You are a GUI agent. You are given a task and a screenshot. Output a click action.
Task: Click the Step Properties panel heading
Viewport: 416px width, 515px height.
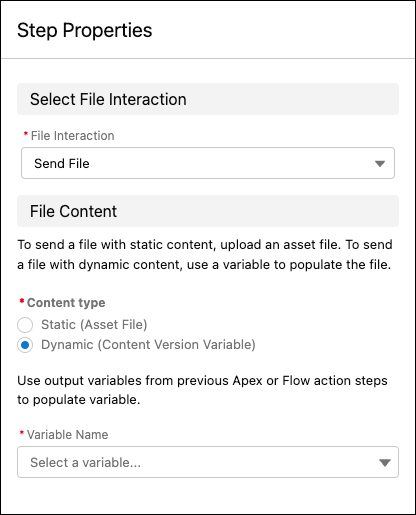click(x=85, y=30)
